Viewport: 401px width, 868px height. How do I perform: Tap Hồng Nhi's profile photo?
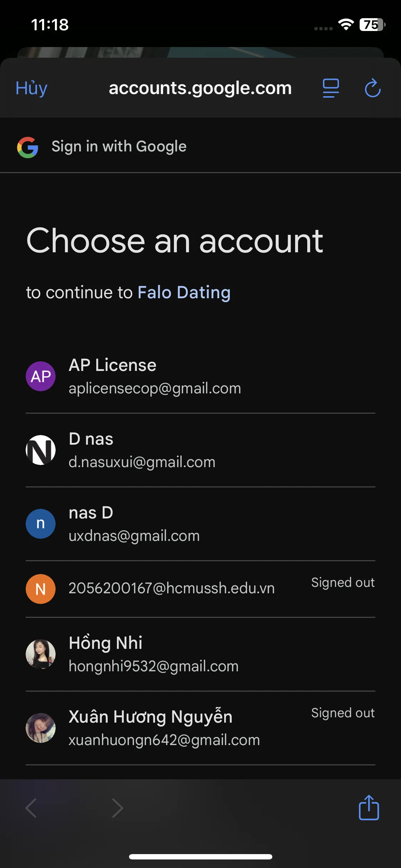[41, 654]
